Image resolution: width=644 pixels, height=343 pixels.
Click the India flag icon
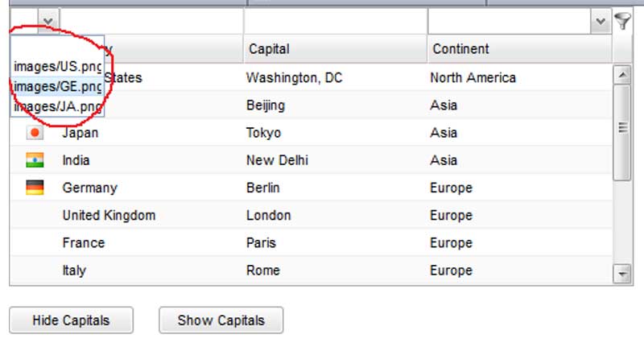pos(35,160)
